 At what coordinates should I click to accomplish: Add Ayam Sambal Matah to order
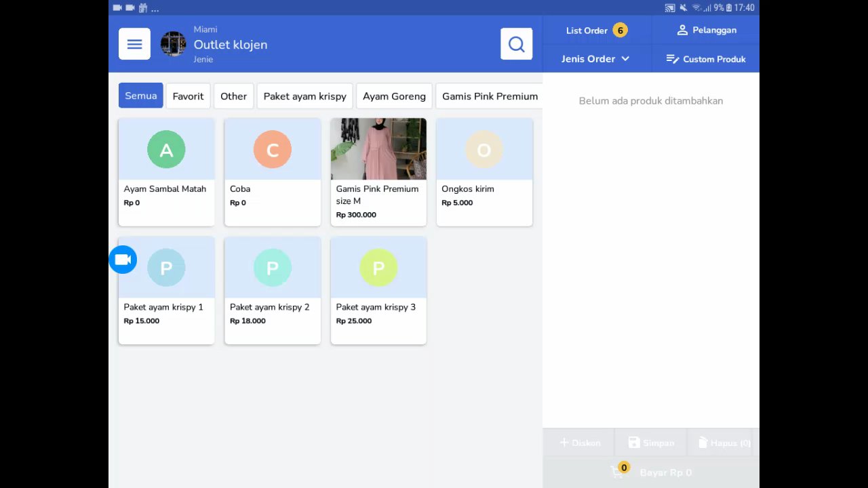pyautogui.click(x=166, y=172)
